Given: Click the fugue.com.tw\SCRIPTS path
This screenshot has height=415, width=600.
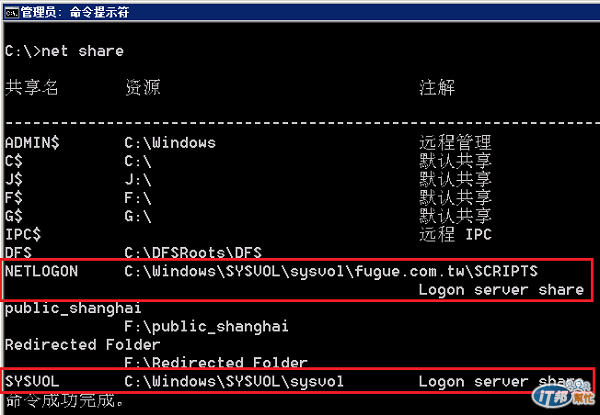Looking at the screenshot, I should pos(446,271).
